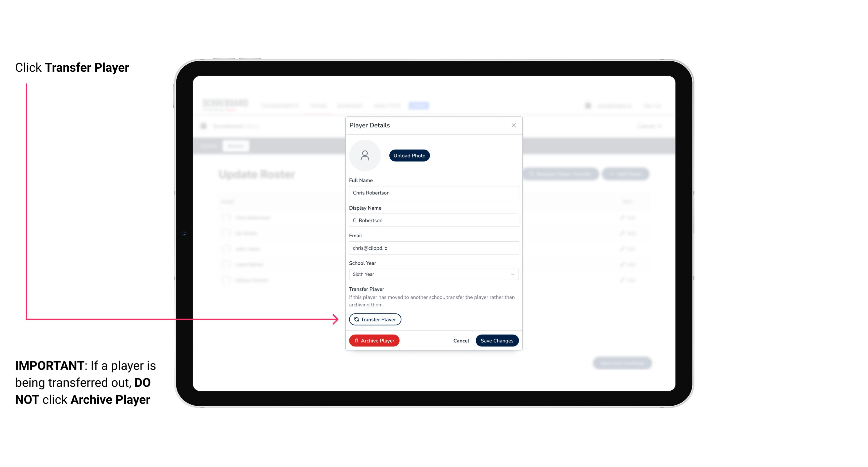Click the sync icon beside Transfer Player
Viewport: 868px width, 467px height.
click(355, 319)
